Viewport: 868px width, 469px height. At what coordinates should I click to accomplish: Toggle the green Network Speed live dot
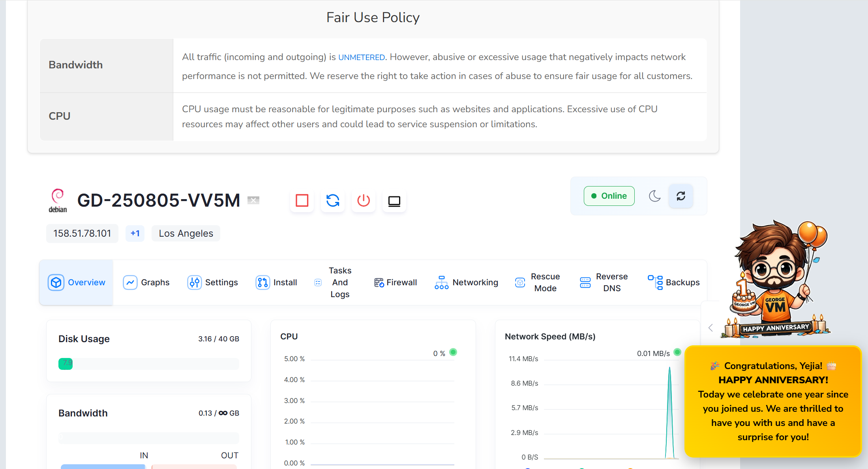pyautogui.click(x=677, y=352)
